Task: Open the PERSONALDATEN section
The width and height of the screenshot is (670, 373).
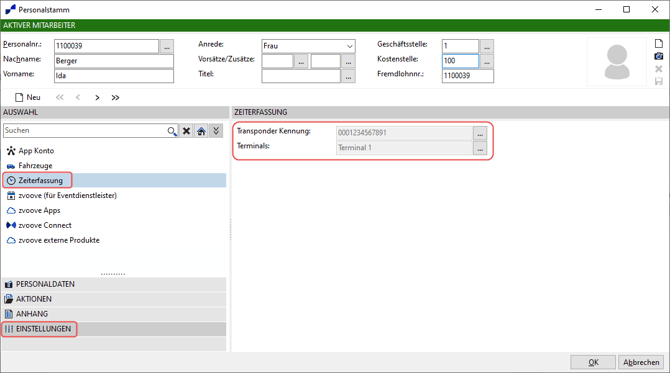Action: [115, 284]
